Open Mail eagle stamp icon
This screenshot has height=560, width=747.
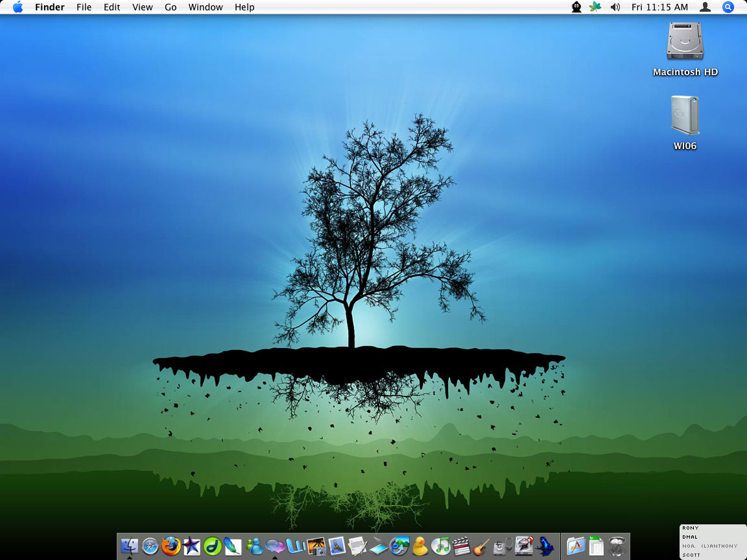pyautogui.click(x=337, y=546)
